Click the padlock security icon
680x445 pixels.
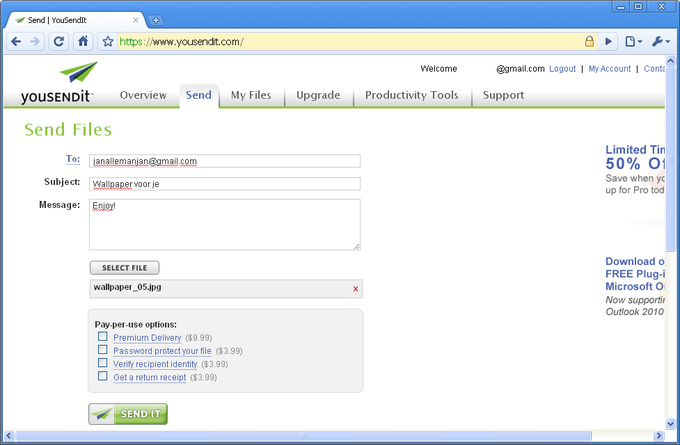click(589, 42)
